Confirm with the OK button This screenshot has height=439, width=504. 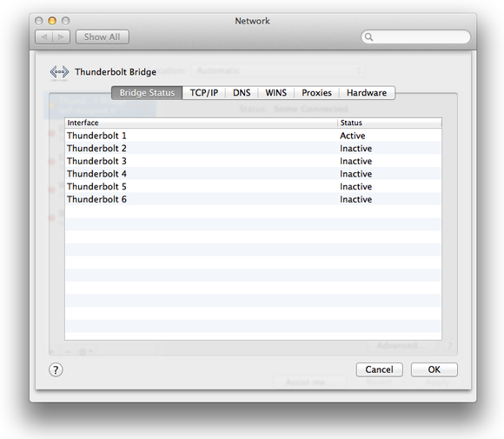[x=434, y=369]
